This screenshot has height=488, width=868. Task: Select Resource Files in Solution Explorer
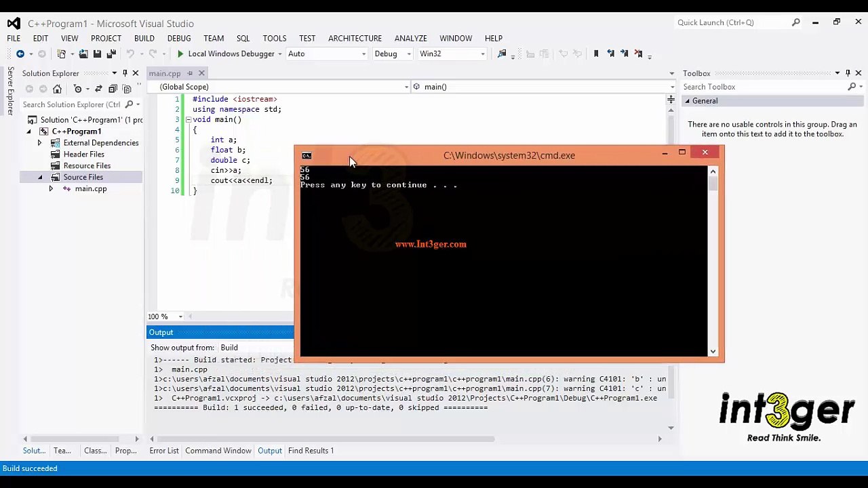[87, 166]
